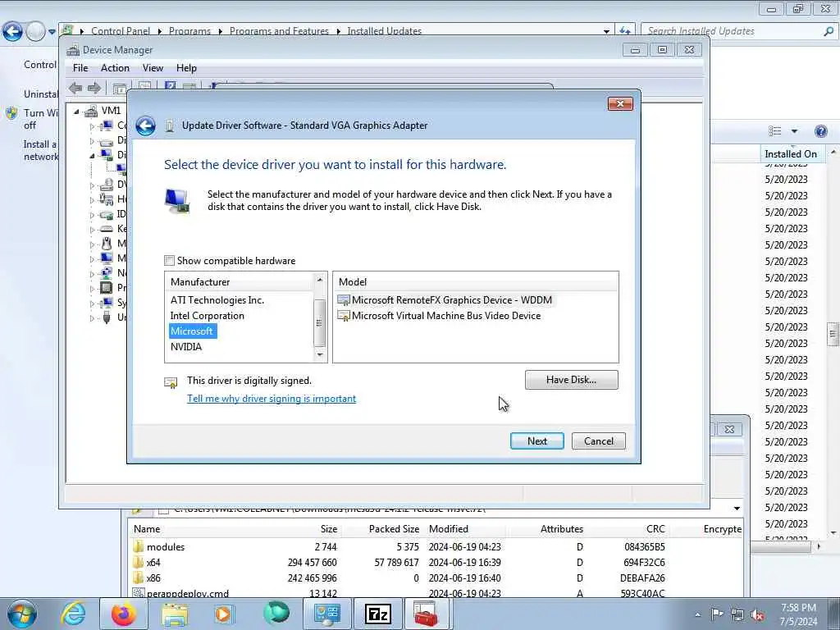The width and height of the screenshot is (840, 630).
Task: Click the refresh icon beside the address bar
Action: pyautogui.click(x=624, y=31)
